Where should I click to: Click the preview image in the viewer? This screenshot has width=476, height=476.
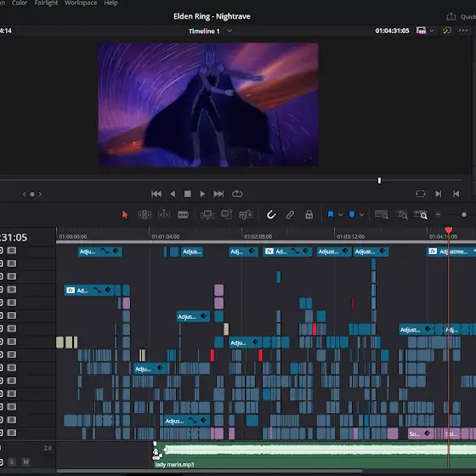coord(208,105)
